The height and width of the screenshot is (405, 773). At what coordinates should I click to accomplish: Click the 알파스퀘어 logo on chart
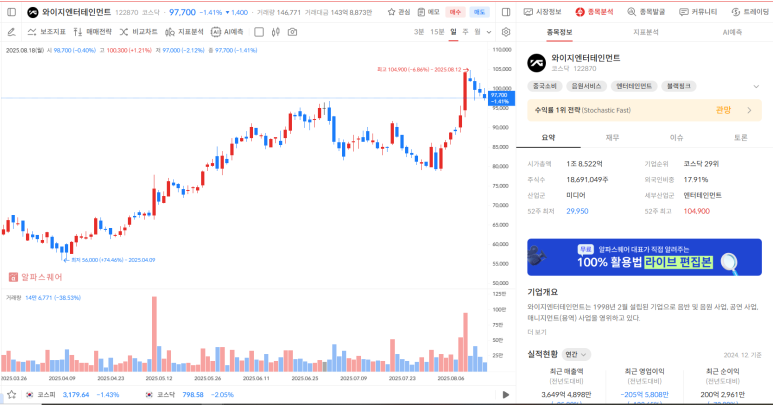[x=35, y=277]
